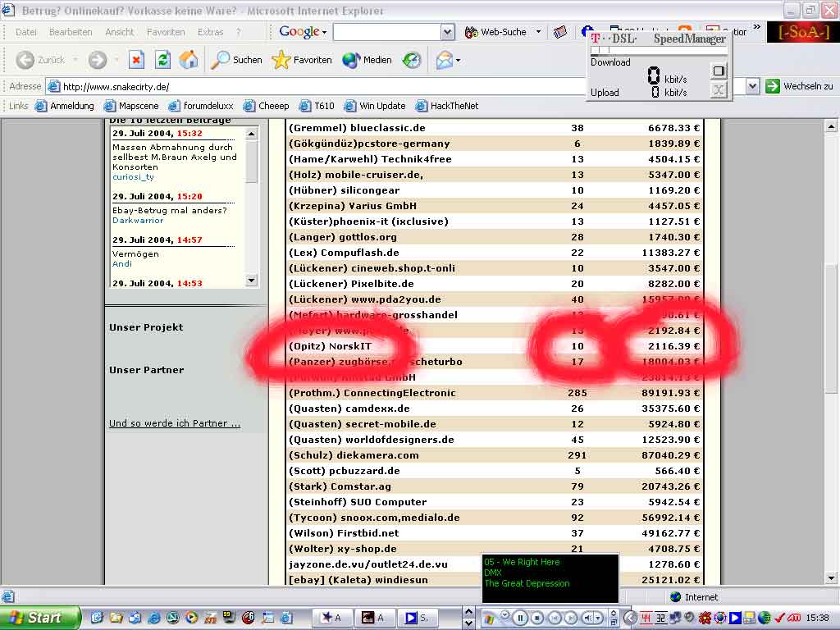
Task: Open the Extras menu
Action: [210, 32]
